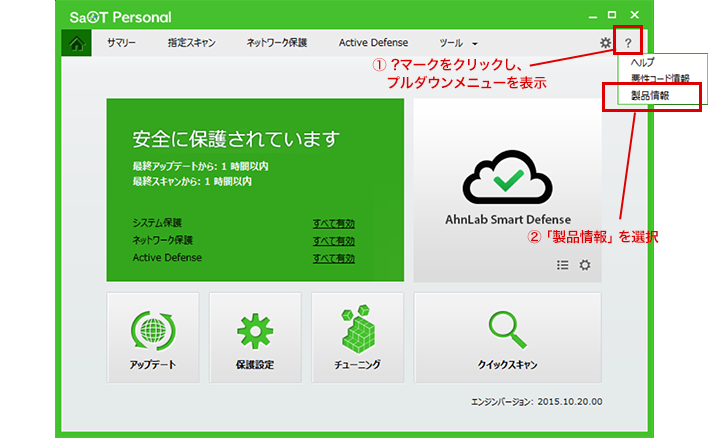708x438 pixels.
Task: Click the エンジンバージョン: 2015.10.20.00 text
Action: point(536,401)
